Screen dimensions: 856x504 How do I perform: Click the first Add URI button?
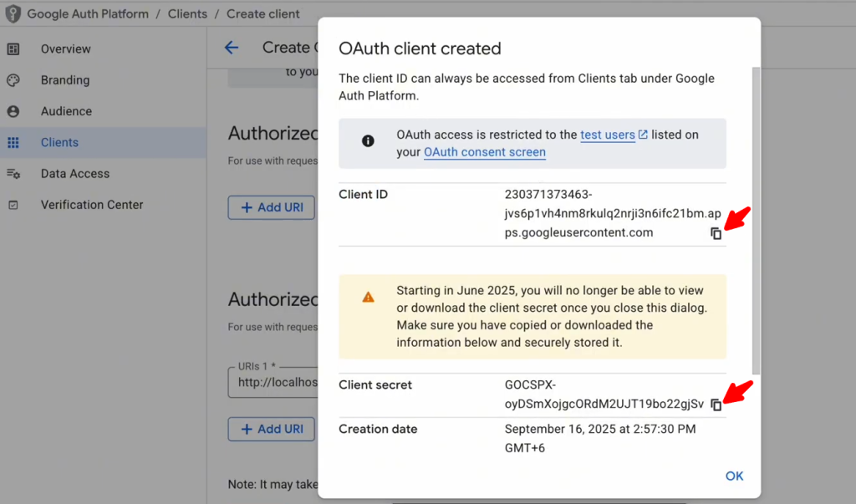(x=271, y=207)
